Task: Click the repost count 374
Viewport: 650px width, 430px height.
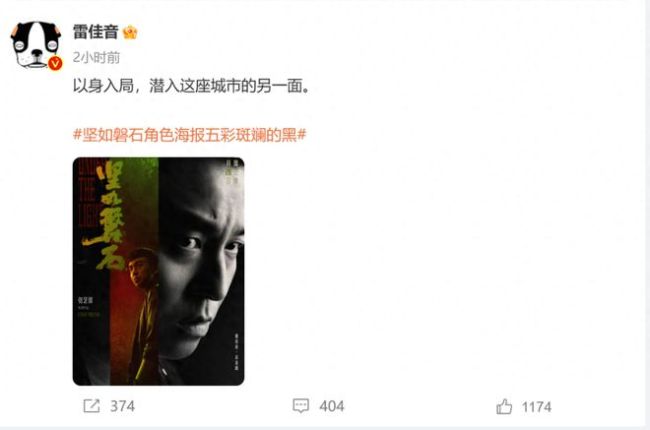Action: pos(123,406)
